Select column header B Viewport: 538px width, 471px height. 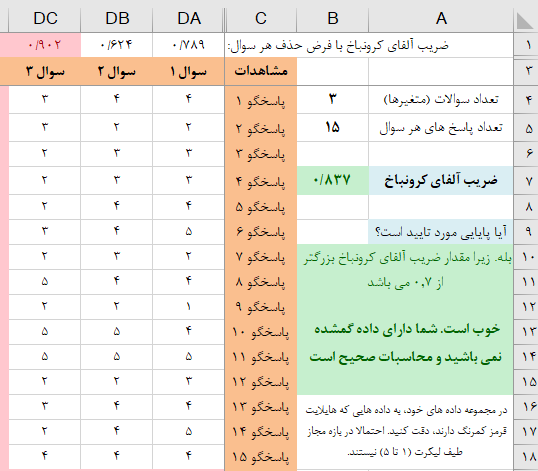(332, 18)
